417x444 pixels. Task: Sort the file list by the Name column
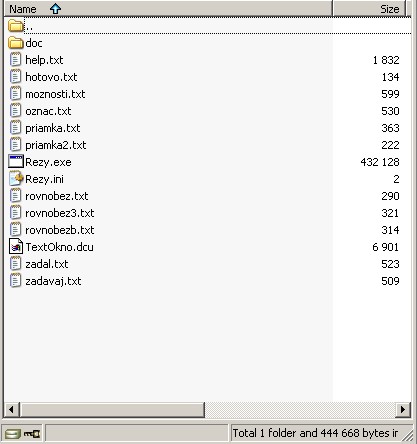tap(168, 9)
